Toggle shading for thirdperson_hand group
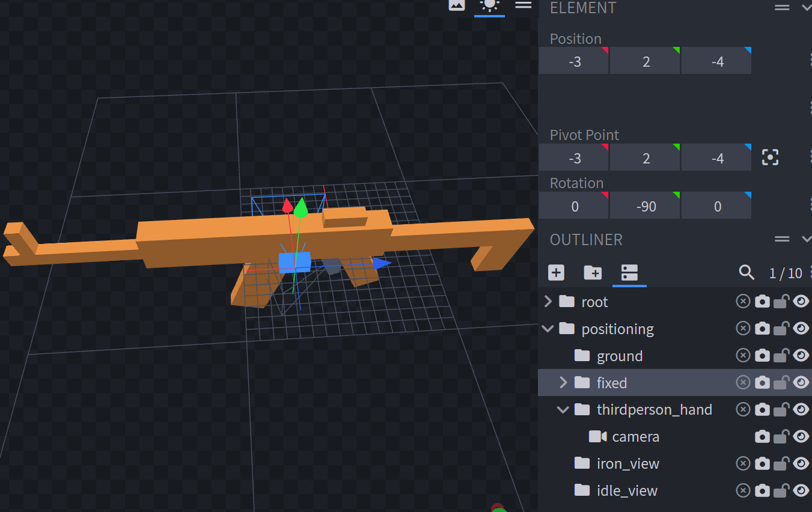This screenshot has height=512, width=812. [x=762, y=409]
